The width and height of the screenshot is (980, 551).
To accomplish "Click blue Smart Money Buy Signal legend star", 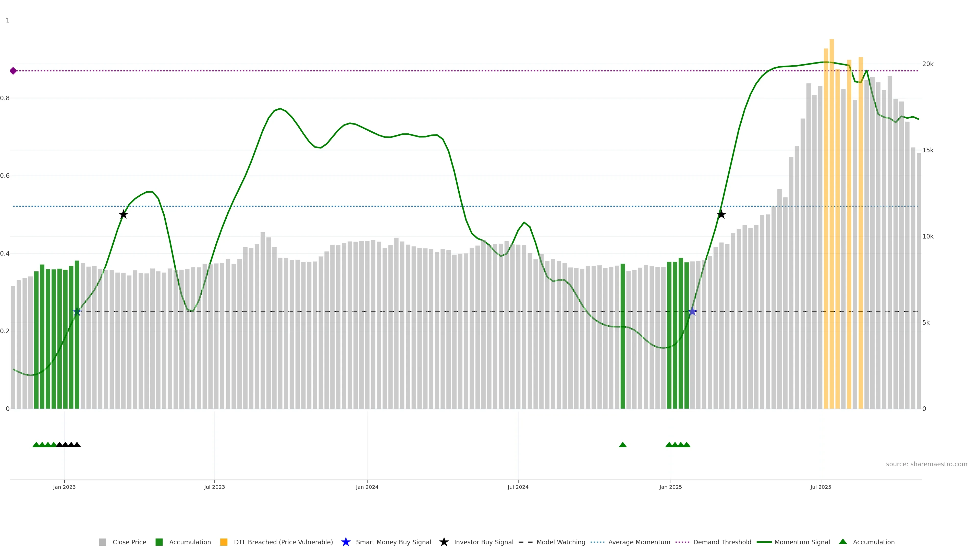I will [x=346, y=542].
